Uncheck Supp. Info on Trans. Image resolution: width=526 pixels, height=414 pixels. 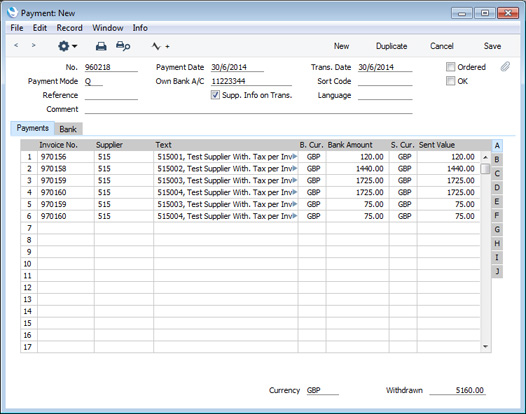pos(215,95)
